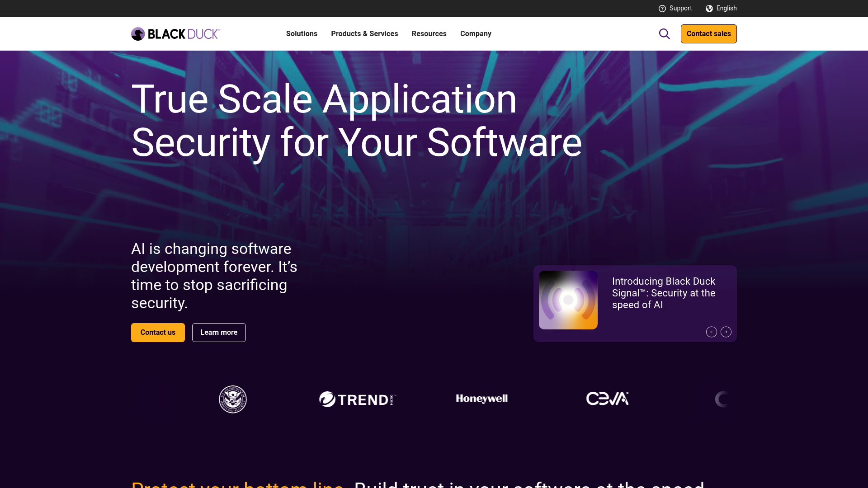Click the True Scale Application Security heading

click(x=357, y=121)
